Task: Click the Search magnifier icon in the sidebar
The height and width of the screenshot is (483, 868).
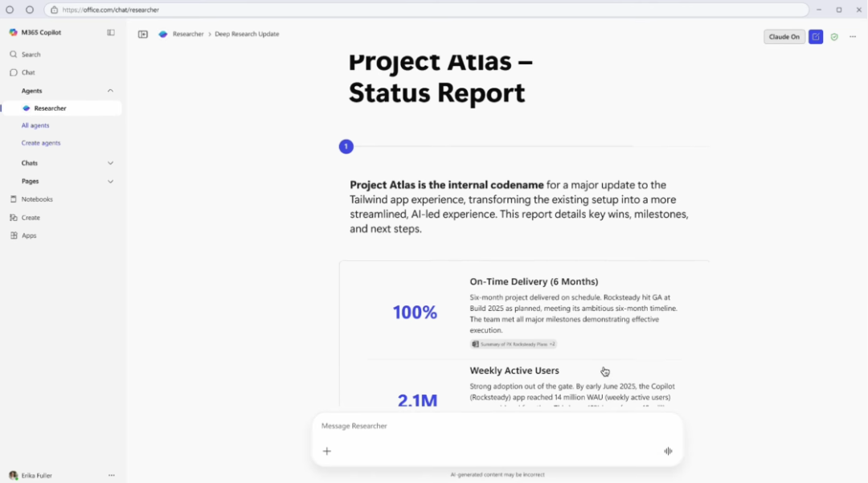Action: pyautogui.click(x=14, y=54)
